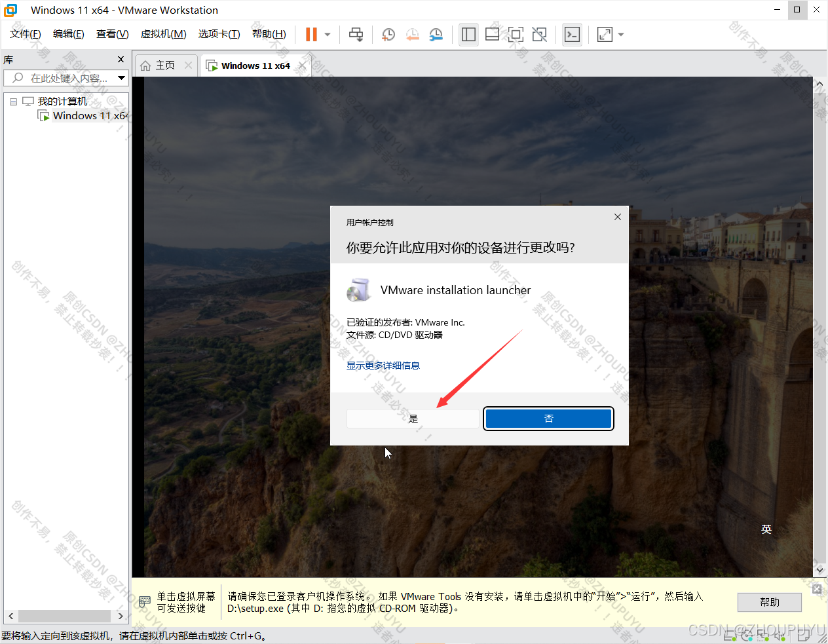The image size is (828, 644).
Task: Click the '文件源: CD/DVD 驱动器' text
Action: click(394, 335)
